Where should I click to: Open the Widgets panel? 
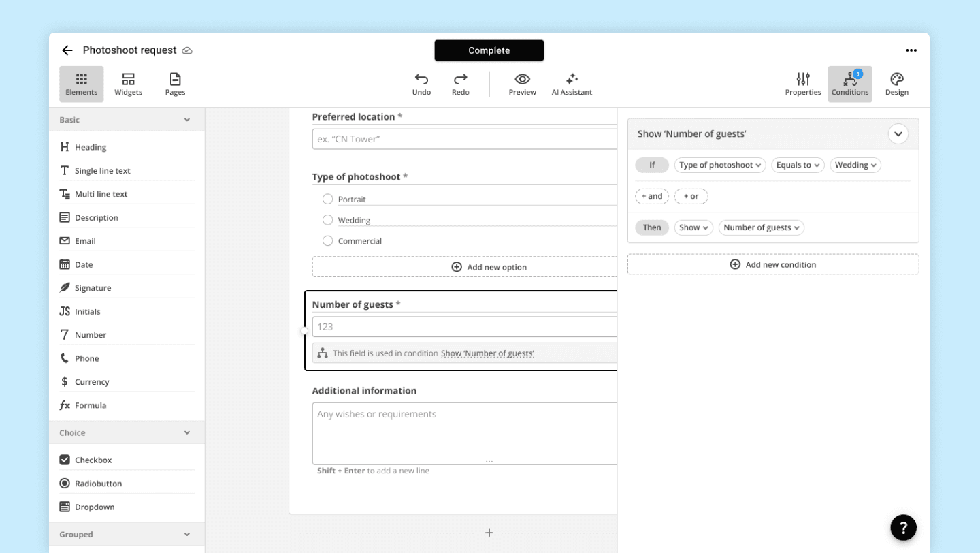point(128,84)
